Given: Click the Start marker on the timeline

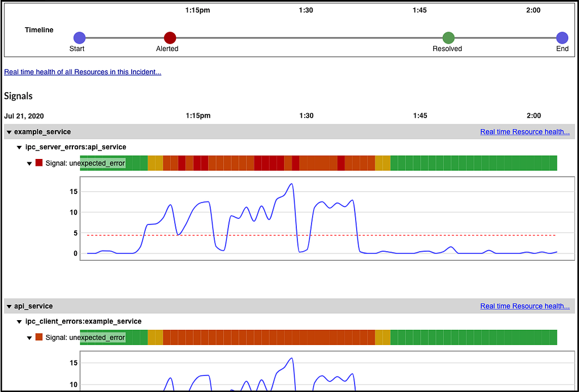Looking at the screenshot, I should click(79, 38).
